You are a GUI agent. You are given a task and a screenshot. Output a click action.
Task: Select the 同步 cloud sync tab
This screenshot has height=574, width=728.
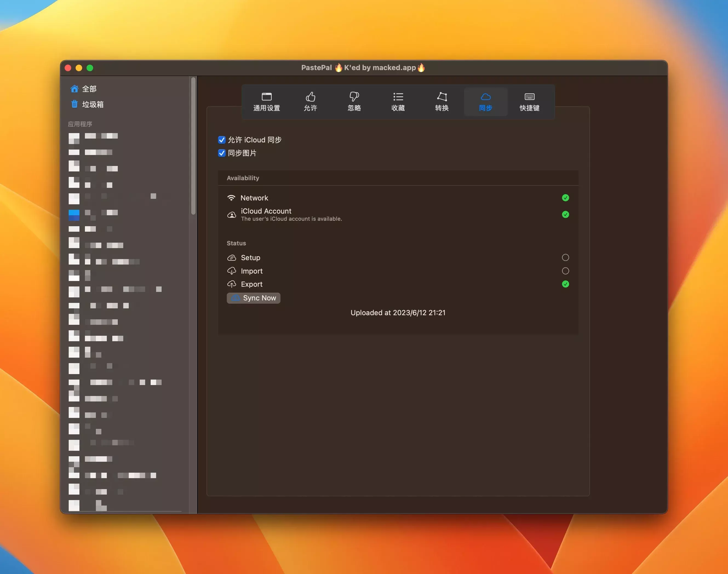[x=485, y=102]
